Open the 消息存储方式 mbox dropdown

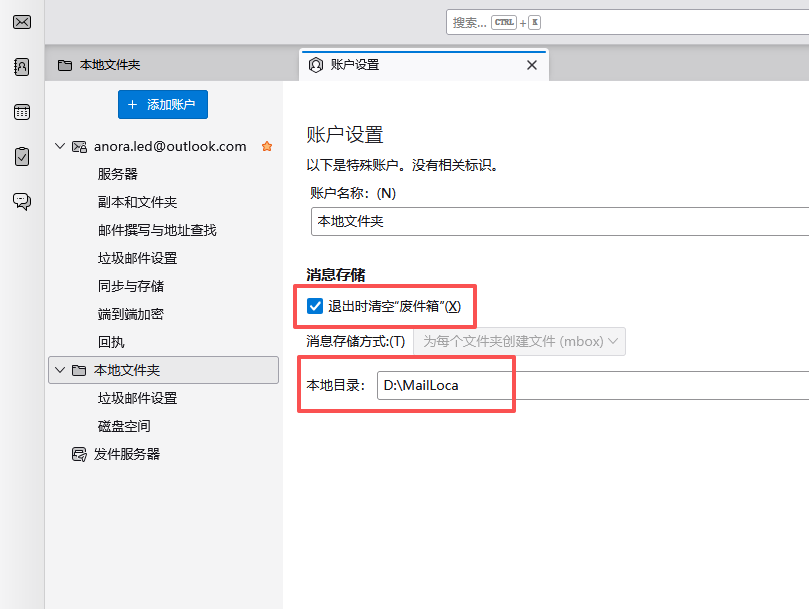click(520, 342)
